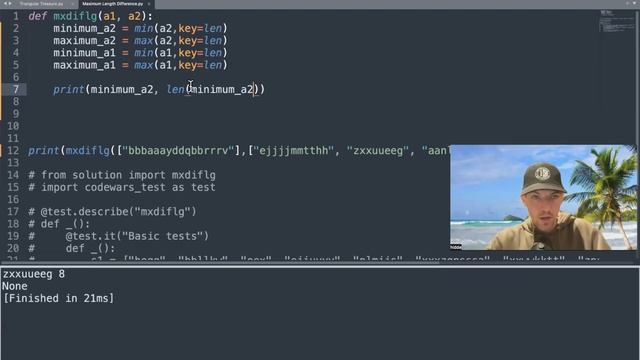Viewport: 640px width, 360px height.
Task: Click '[Finished in 21ms]' output text
Action: pyautogui.click(x=58, y=299)
